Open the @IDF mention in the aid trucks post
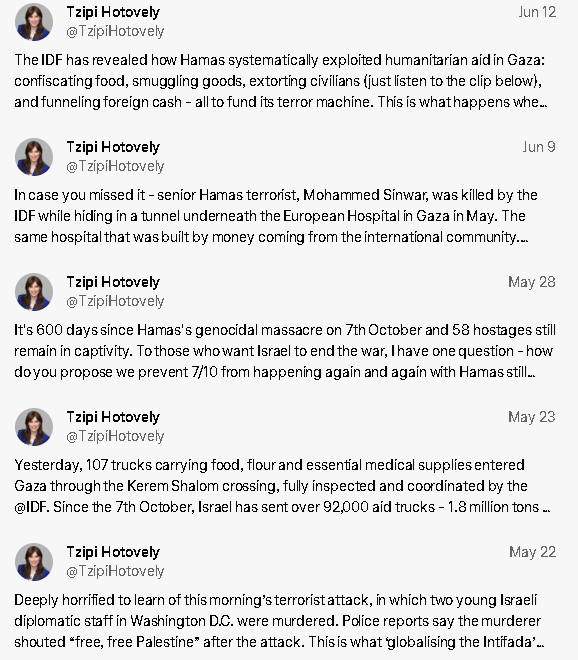 point(32,507)
